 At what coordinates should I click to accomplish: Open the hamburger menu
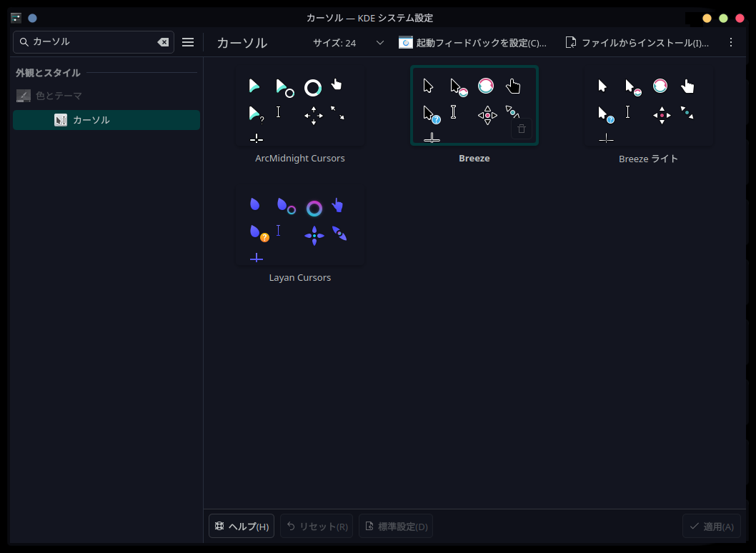pos(188,42)
